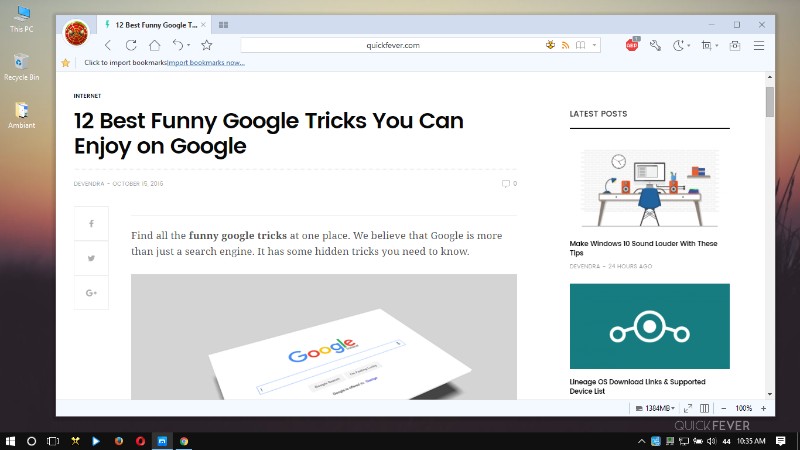Click the undo closed tab arrow

[x=178, y=45]
